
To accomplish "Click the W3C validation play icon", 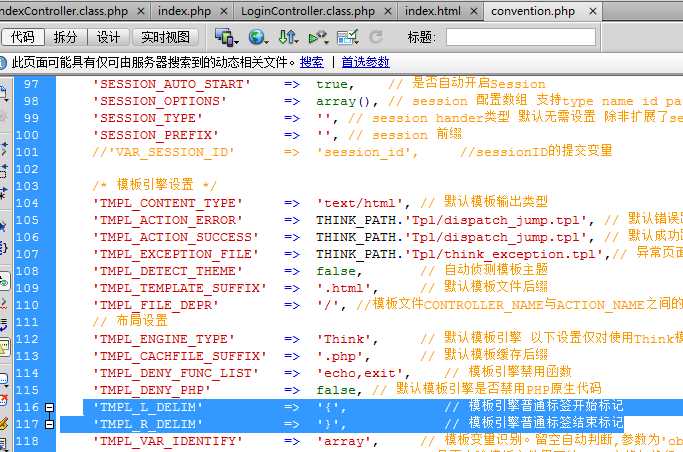I will (318, 37).
